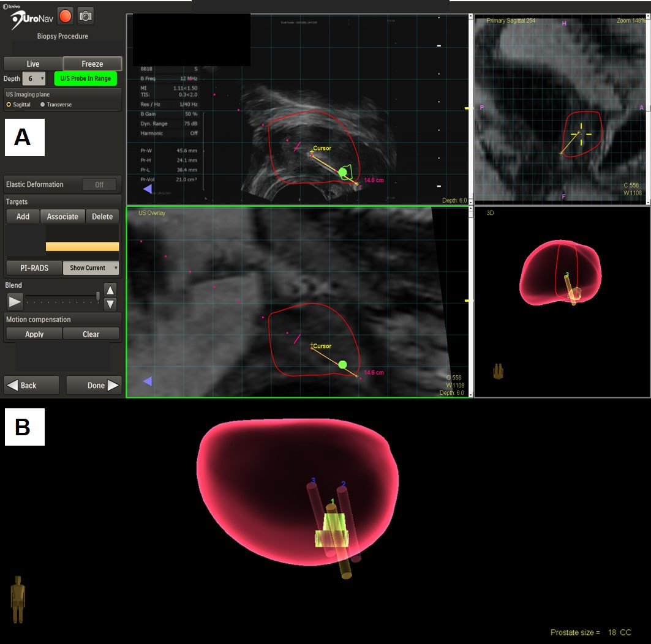The image size is (651, 644).
Task: Switch to Live imaging mode
Action: pyautogui.click(x=33, y=64)
